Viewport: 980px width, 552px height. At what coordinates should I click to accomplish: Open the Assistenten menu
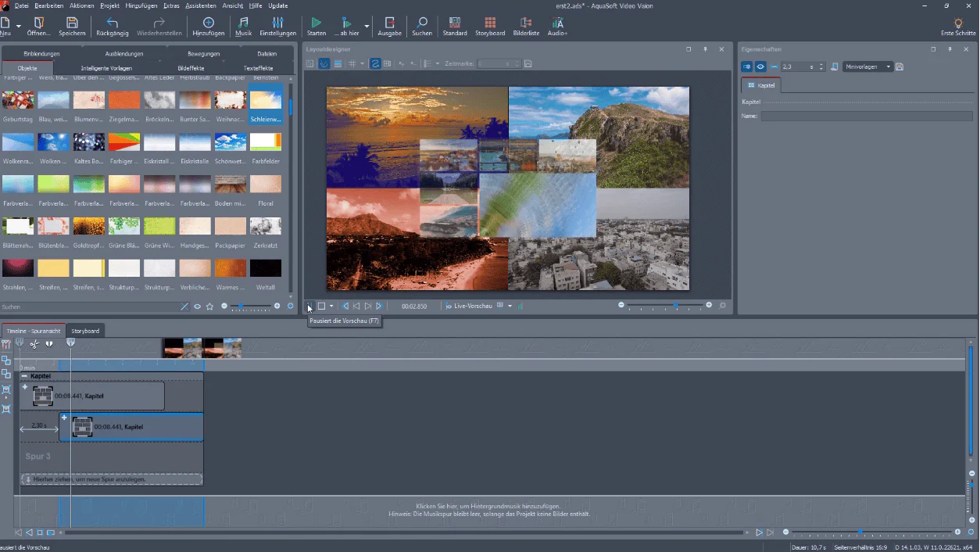point(201,5)
